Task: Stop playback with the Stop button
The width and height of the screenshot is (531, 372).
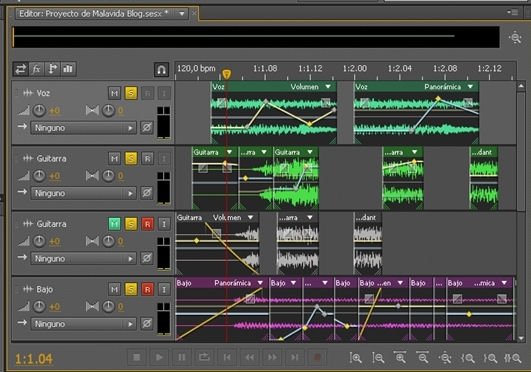Action: click(136, 357)
